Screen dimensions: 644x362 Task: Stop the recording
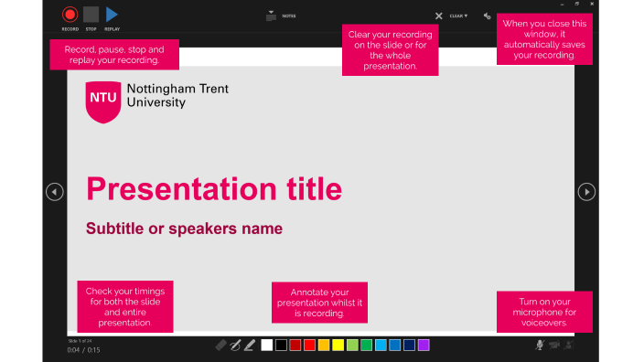pyautogui.click(x=91, y=15)
